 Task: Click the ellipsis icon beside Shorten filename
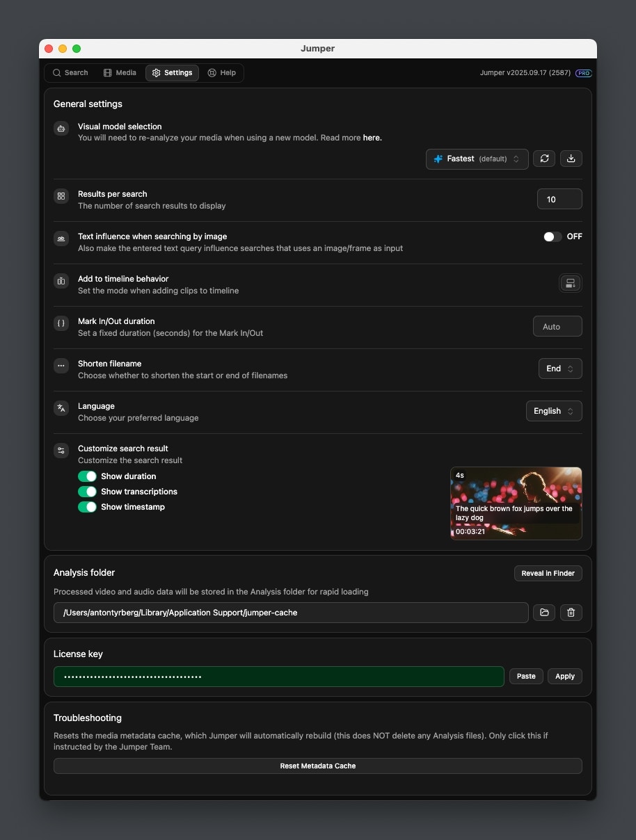[x=61, y=366]
